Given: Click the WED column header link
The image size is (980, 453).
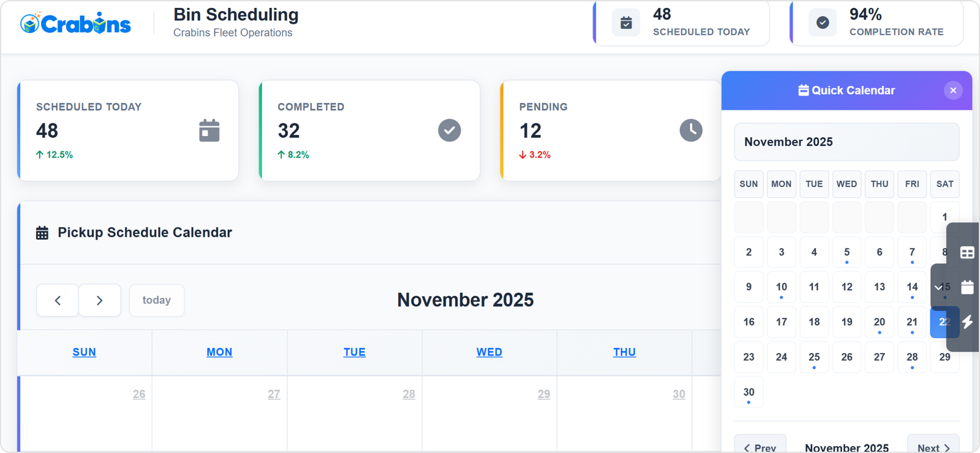Looking at the screenshot, I should pyautogui.click(x=489, y=352).
